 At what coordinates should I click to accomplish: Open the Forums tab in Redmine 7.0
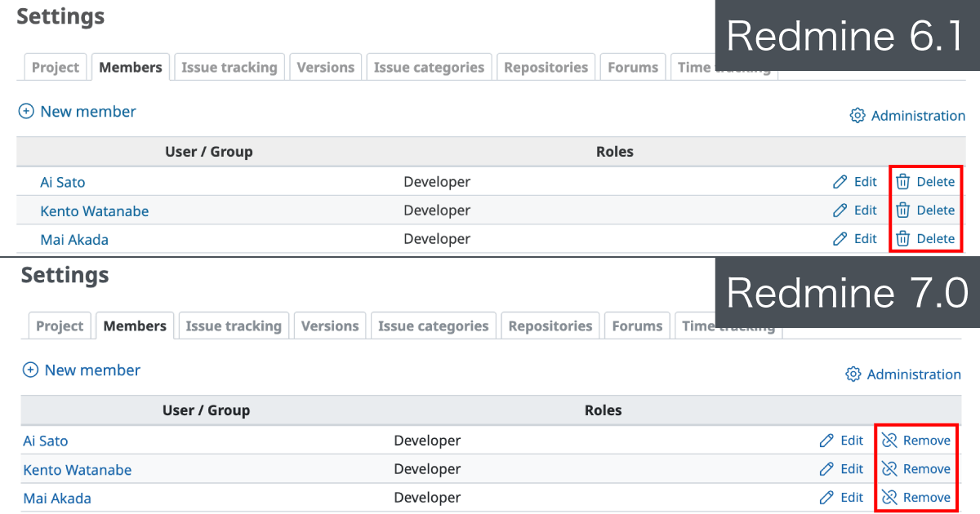point(637,326)
